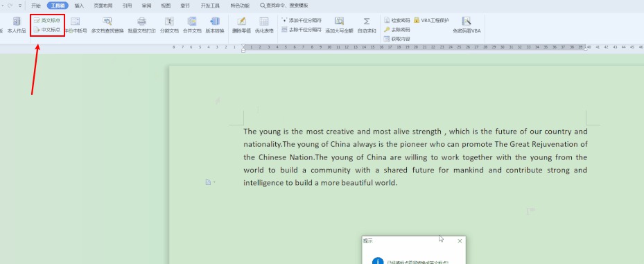The height and width of the screenshot is (264, 644).
Task: Close the 提示 dialog
Action: [460, 241]
